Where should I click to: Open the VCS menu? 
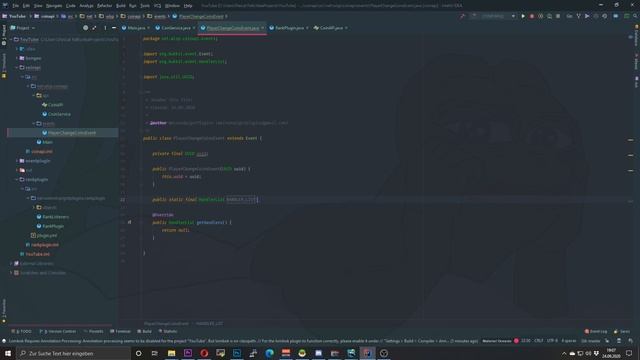(x=158, y=6)
